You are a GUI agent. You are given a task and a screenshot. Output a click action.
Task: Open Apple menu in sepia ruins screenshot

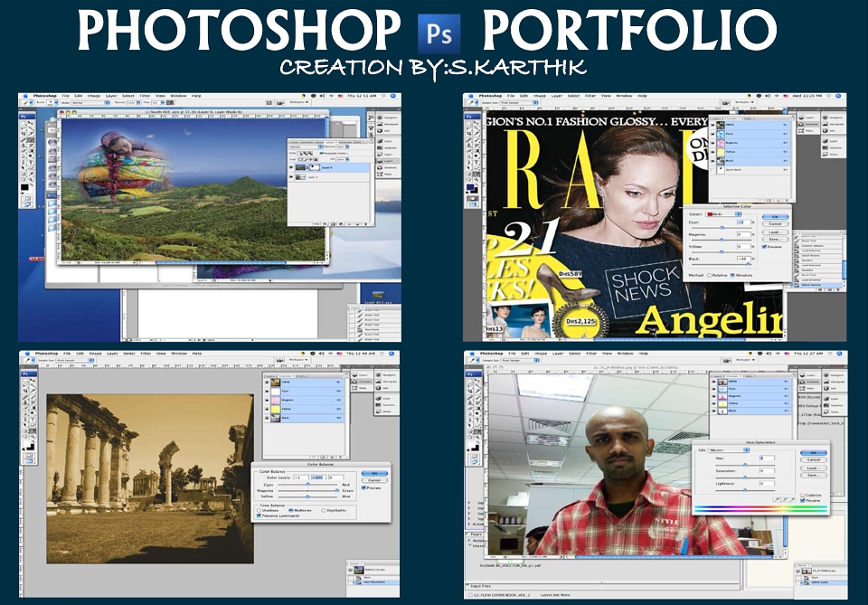(x=27, y=354)
